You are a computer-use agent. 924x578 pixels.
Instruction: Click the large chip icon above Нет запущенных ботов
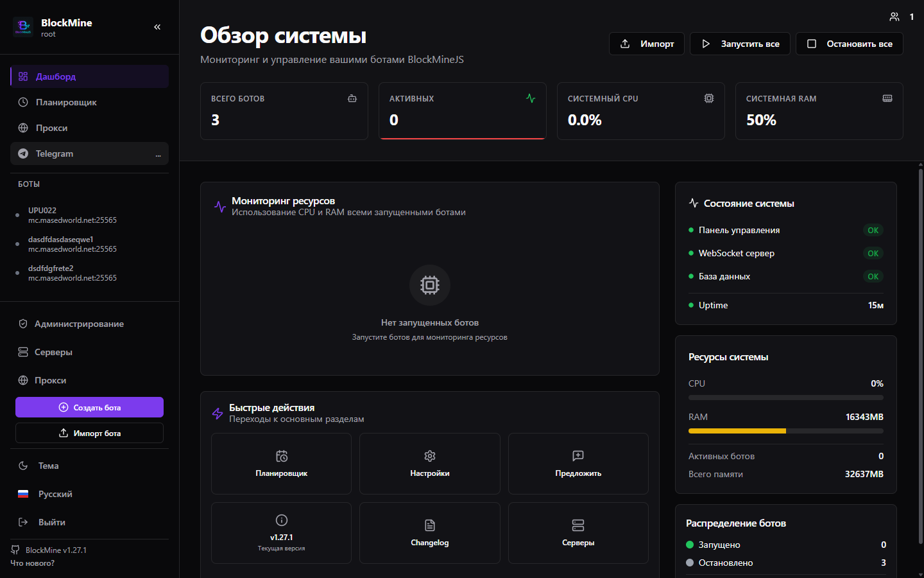point(430,285)
